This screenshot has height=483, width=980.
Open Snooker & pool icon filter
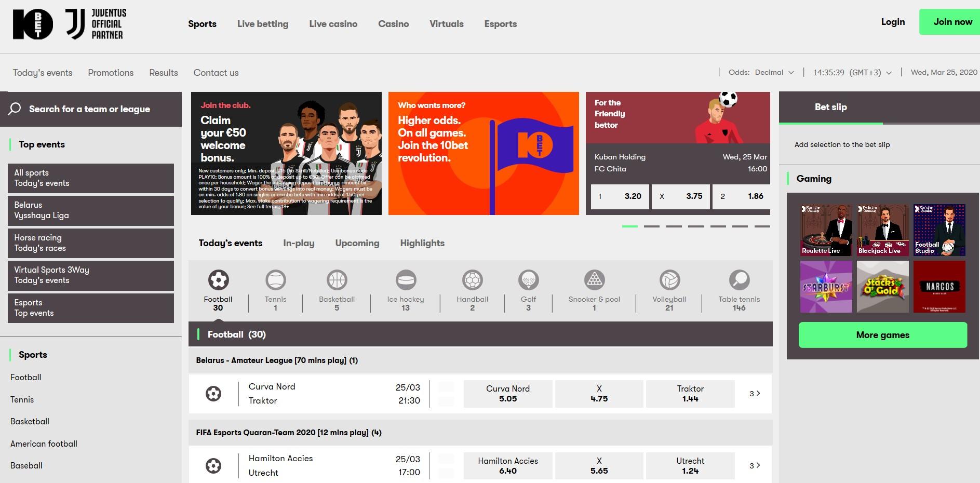tap(594, 280)
